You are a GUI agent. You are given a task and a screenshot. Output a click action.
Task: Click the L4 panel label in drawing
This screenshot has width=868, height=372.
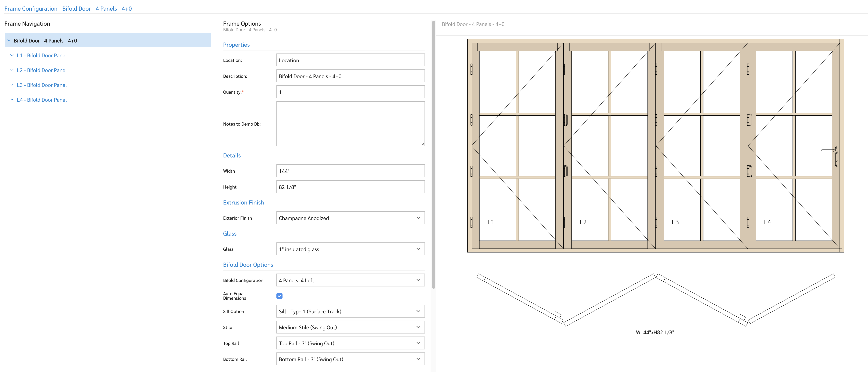click(767, 222)
